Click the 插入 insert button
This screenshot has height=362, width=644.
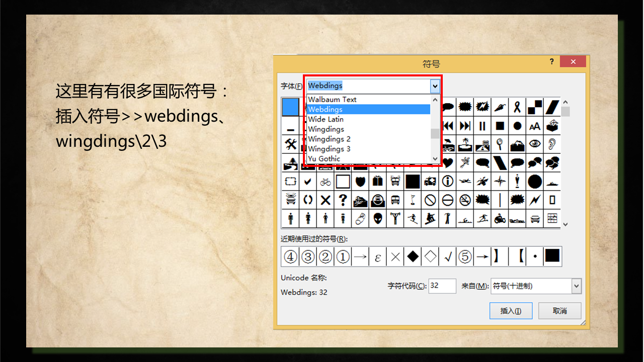coord(511,311)
